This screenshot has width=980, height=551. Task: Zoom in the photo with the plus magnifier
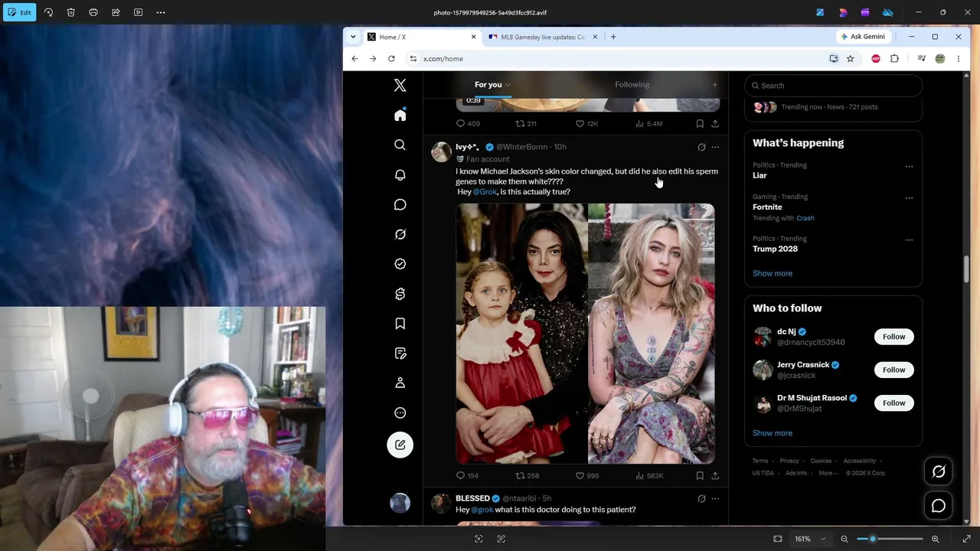[935, 539]
